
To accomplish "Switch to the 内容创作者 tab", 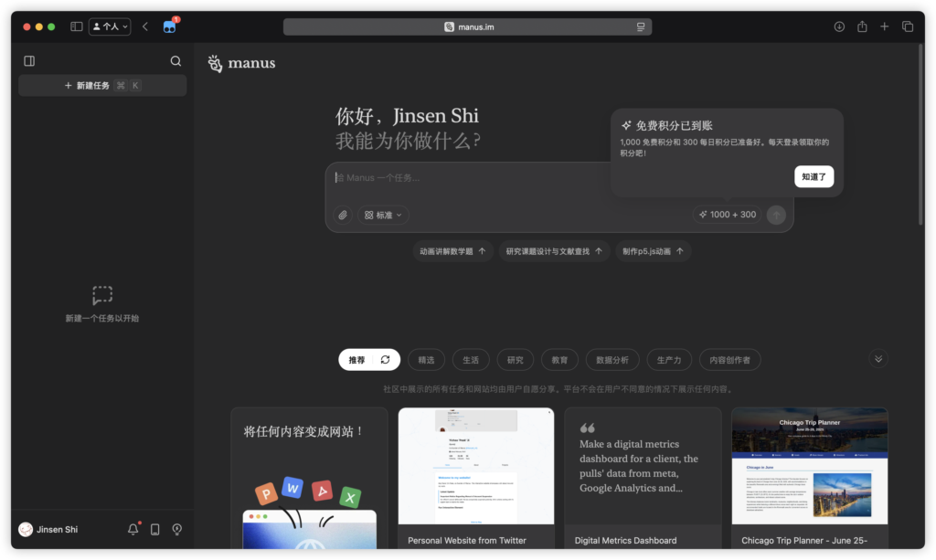I will click(730, 360).
